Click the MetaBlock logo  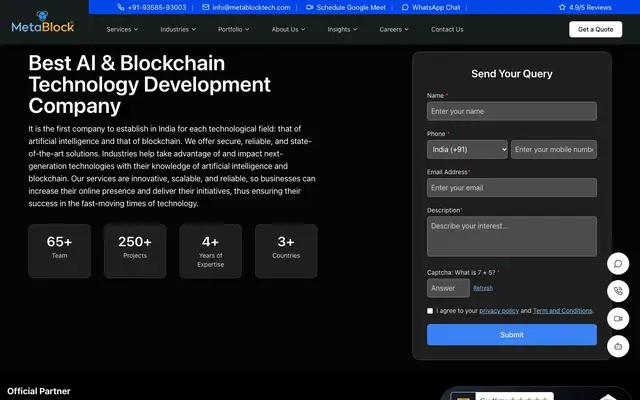(x=43, y=22)
